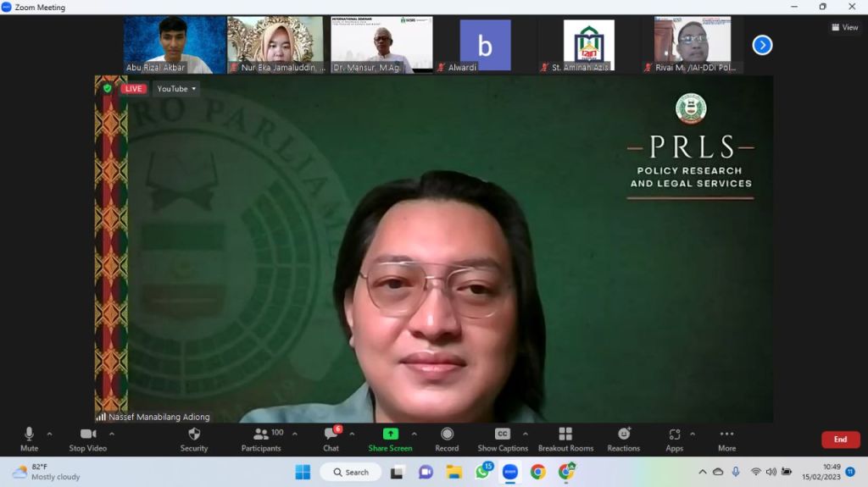The height and width of the screenshot is (487, 868).
Task: Open the Security shield icon
Action: coord(193,434)
